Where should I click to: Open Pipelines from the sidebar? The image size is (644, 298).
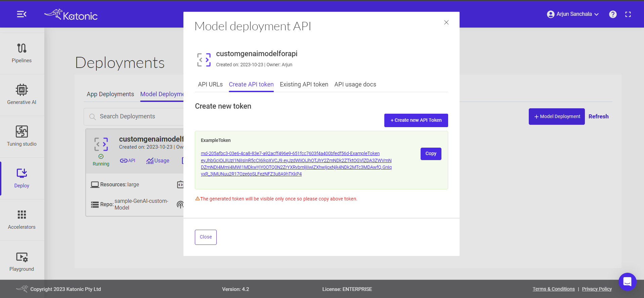(x=22, y=53)
